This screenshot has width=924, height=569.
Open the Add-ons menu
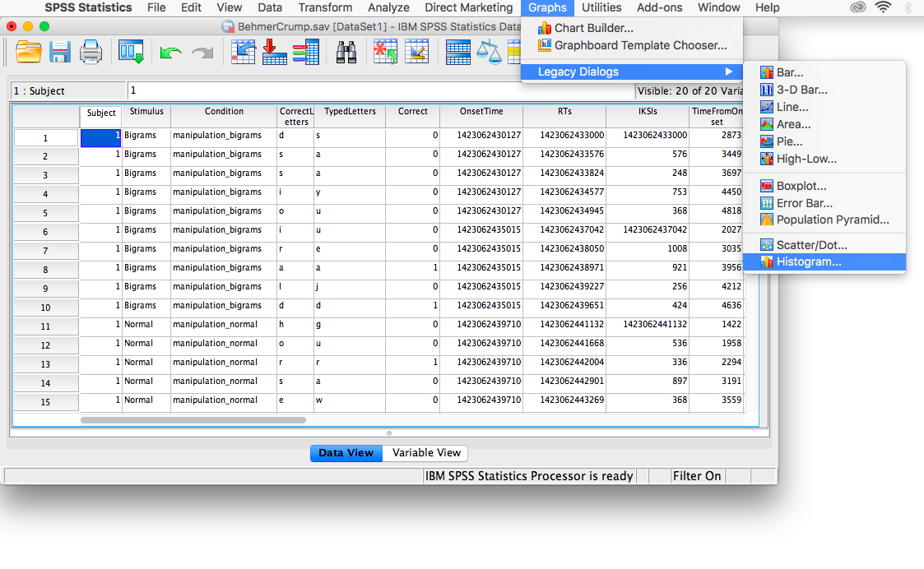(659, 7)
